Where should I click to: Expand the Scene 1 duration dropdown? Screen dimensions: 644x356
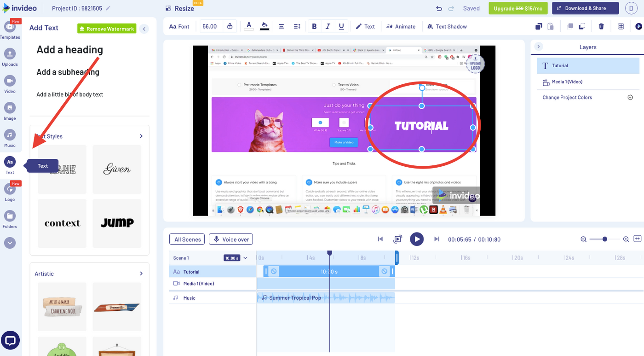(x=245, y=258)
